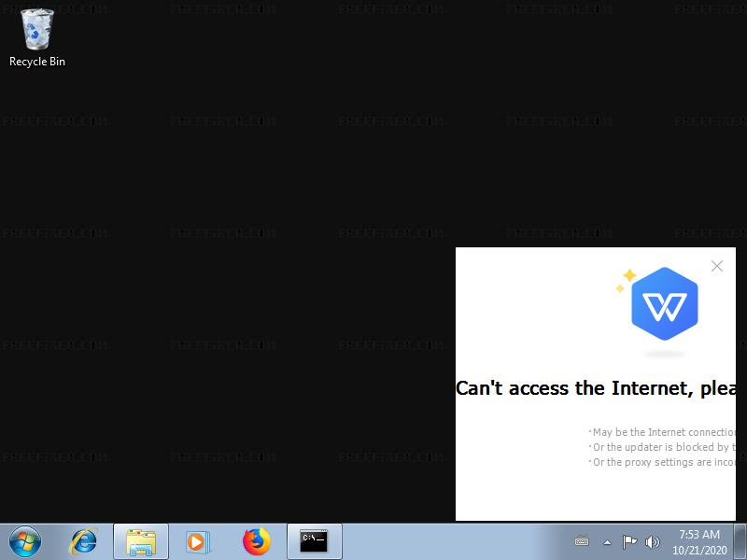Viewport: 747px width, 560px height.
Task: Open the clock showing 7:53 AM
Action: [699, 542]
